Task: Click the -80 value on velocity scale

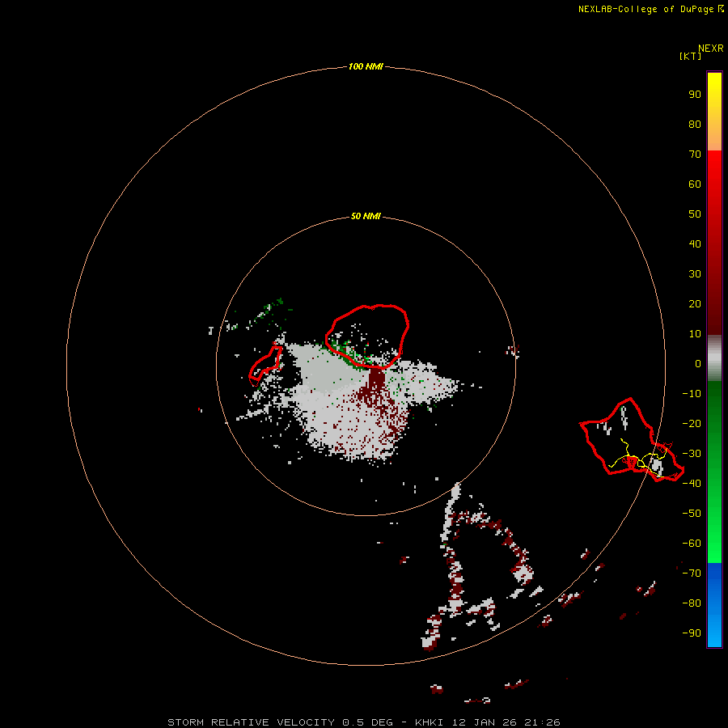Action: (x=692, y=603)
